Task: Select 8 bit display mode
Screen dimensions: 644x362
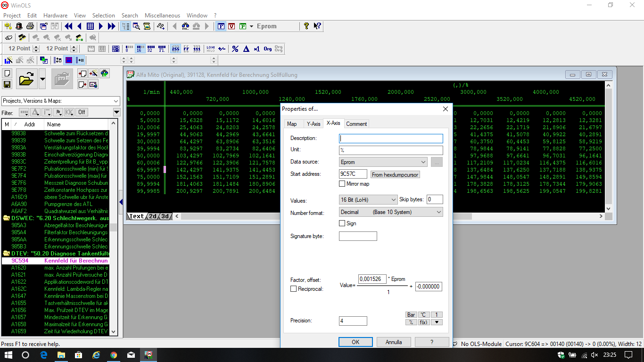Action: pos(129,49)
